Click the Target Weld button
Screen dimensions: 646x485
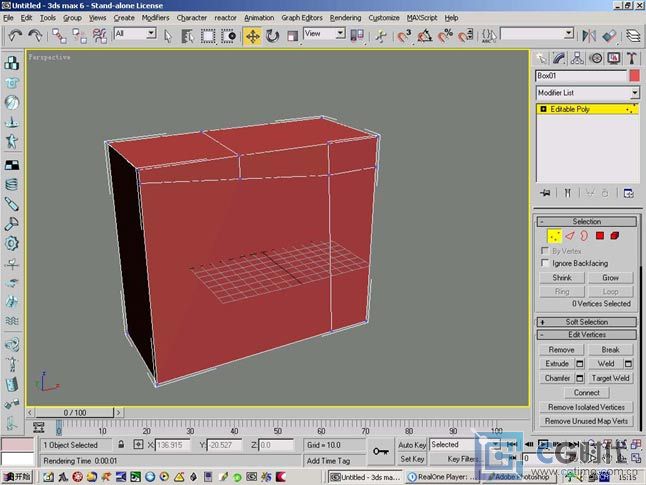click(x=611, y=378)
